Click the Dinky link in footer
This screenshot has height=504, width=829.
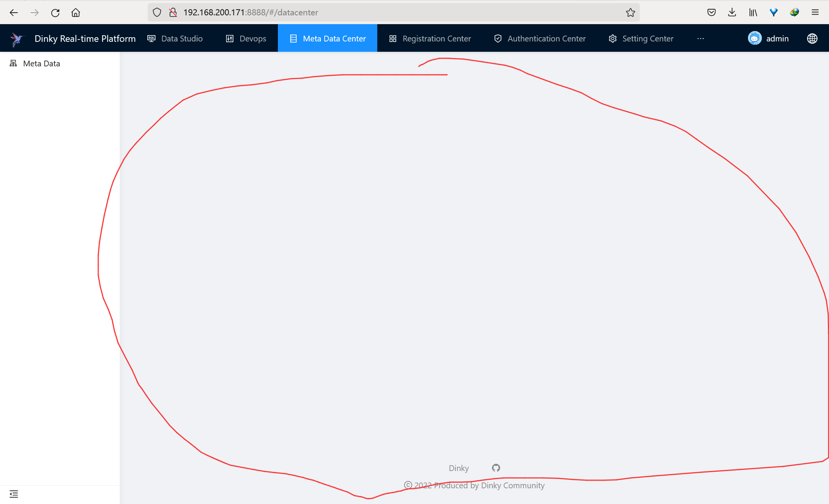click(458, 468)
